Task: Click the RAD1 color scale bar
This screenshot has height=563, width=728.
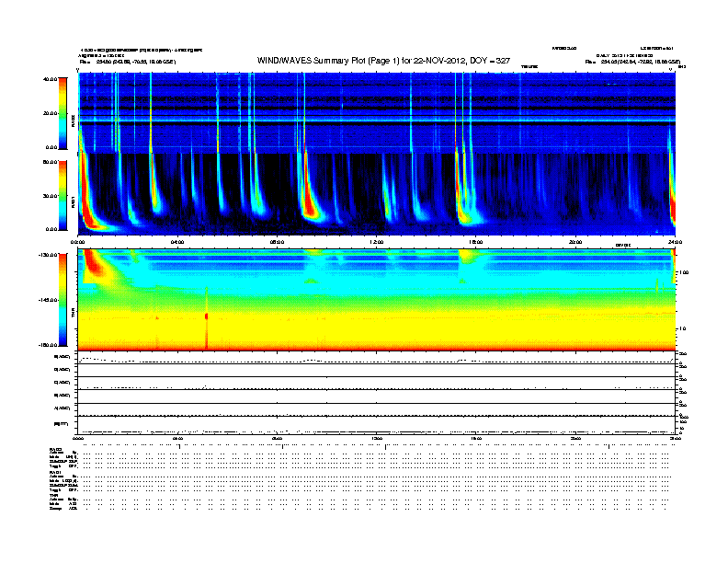Action: (x=63, y=195)
